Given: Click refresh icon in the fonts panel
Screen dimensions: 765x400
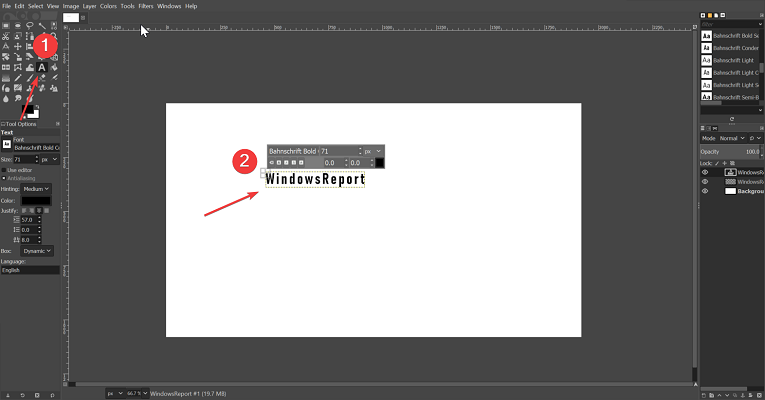Looking at the screenshot, I should click(x=732, y=119).
